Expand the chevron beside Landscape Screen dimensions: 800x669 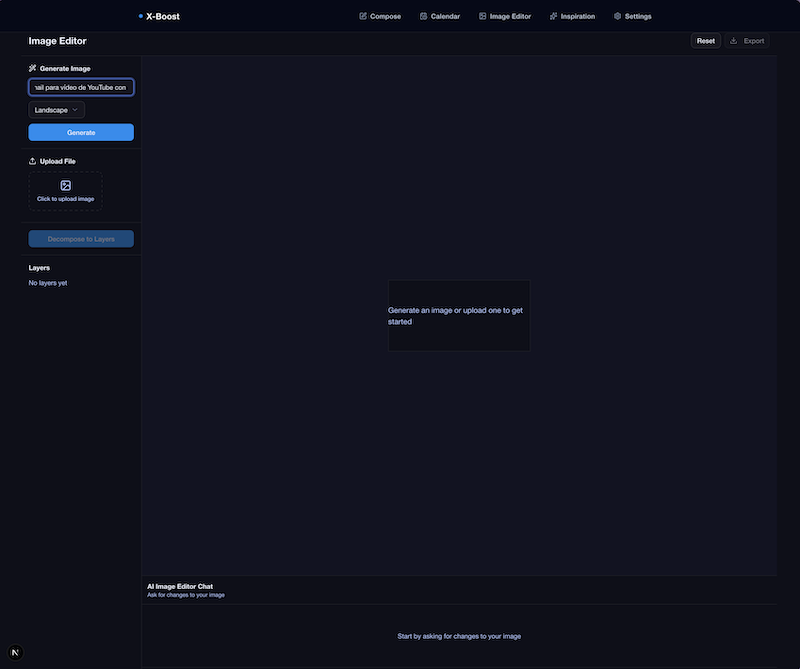(x=75, y=110)
